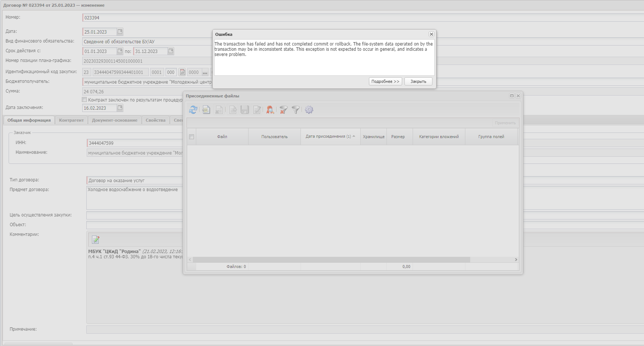Click the purchase code hash icon
Viewport: 644px width, 346px height.
click(x=182, y=72)
